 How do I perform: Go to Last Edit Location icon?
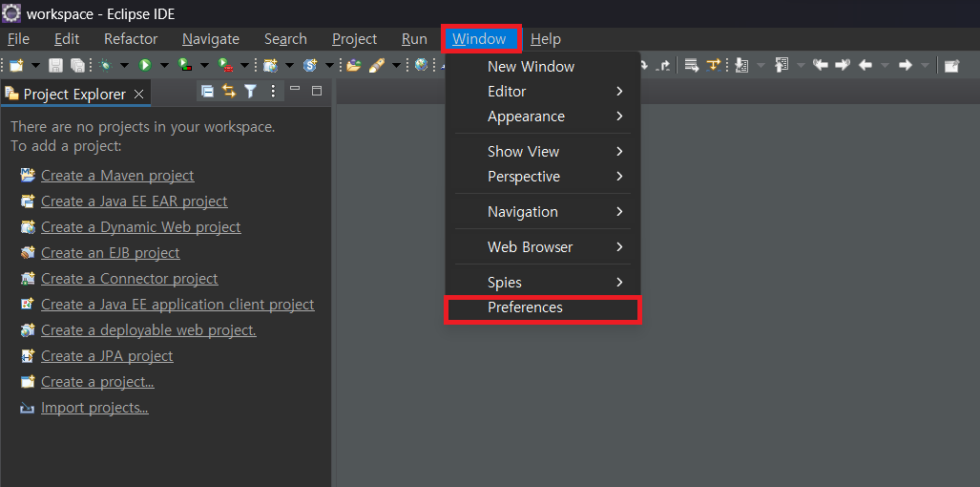pyautogui.click(x=821, y=65)
